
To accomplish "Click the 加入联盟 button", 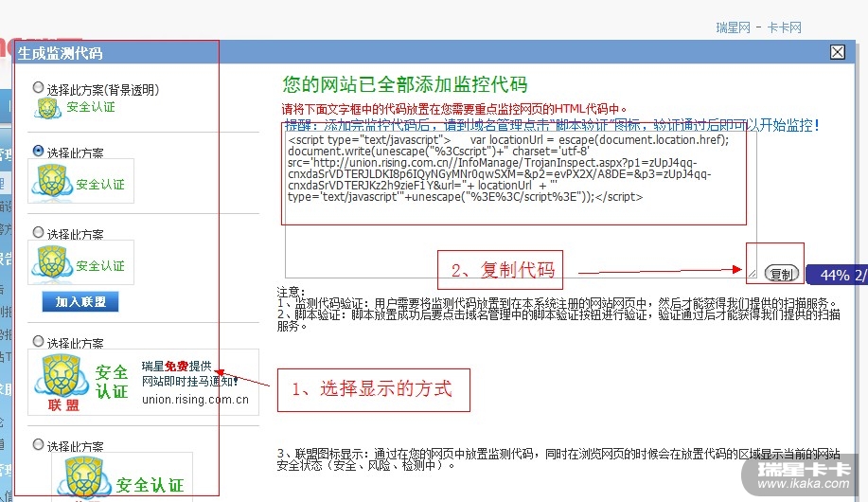I will pos(80,302).
